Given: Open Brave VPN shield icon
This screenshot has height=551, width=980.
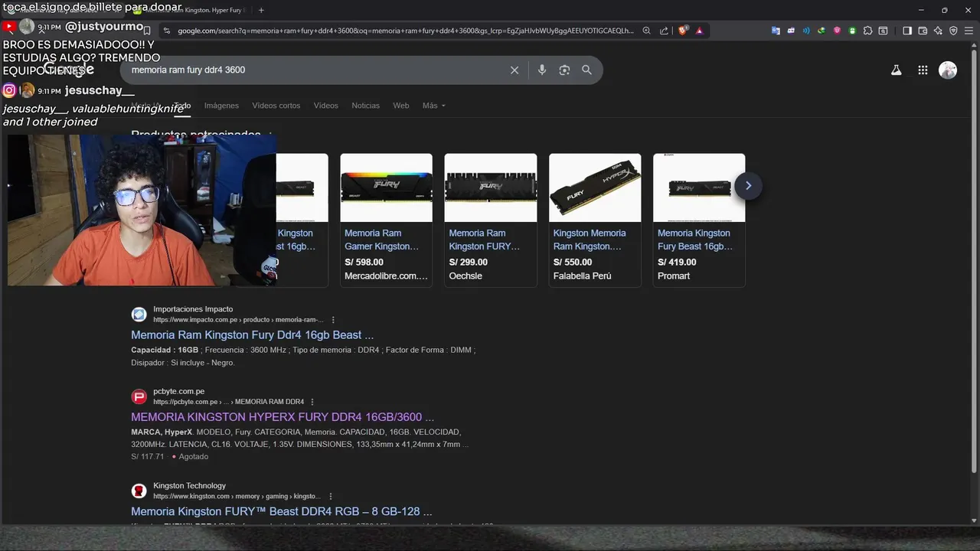Looking at the screenshot, I should pos(953,31).
